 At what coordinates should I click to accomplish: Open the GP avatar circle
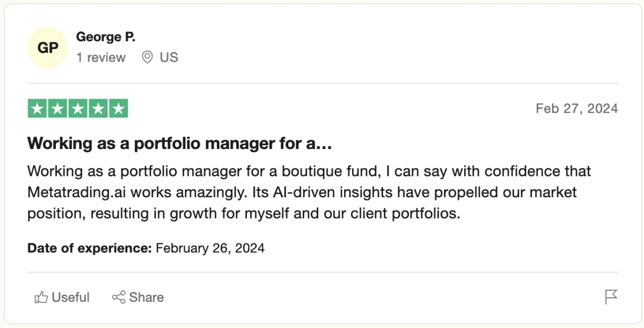point(48,48)
